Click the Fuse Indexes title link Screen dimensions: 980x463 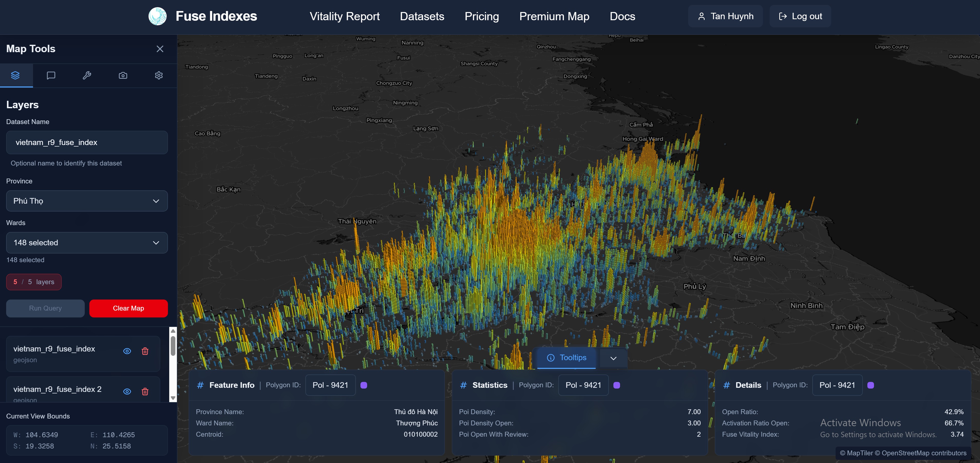216,16
